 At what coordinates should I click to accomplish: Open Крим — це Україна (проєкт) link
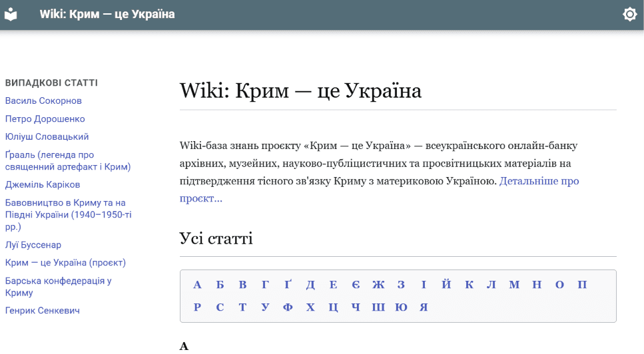point(65,263)
